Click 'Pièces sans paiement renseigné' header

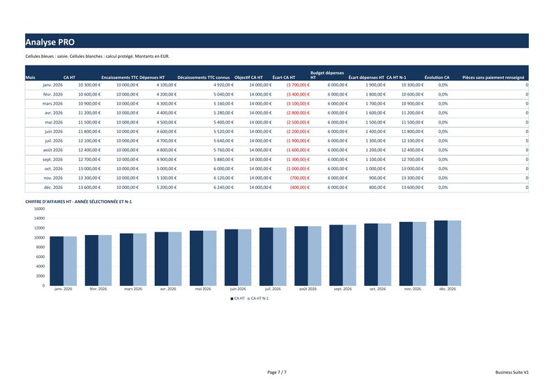tap(493, 77)
